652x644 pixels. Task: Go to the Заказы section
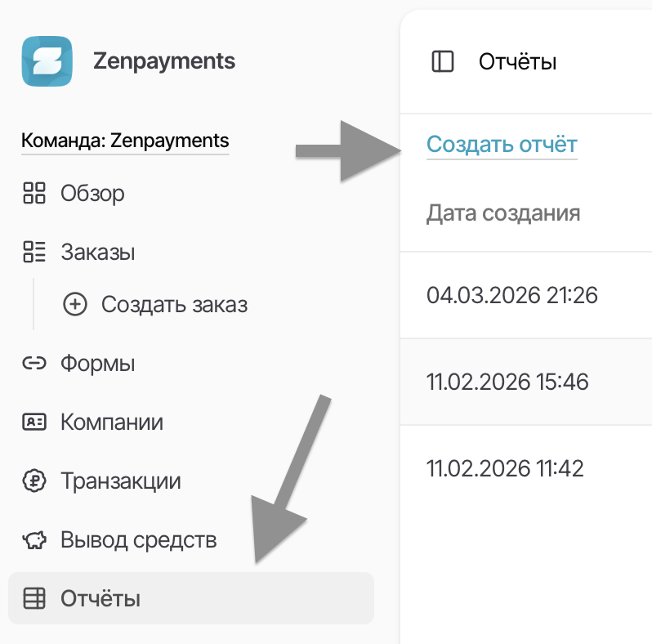(x=98, y=253)
